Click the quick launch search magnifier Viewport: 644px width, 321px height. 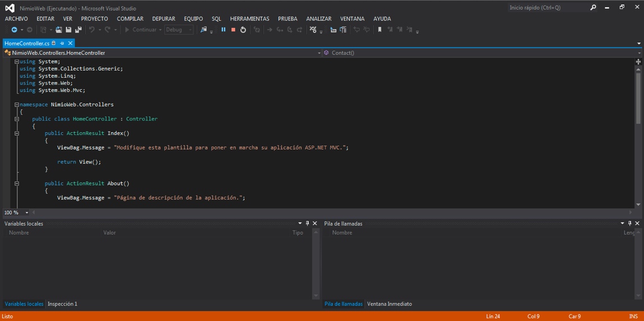[x=593, y=7]
